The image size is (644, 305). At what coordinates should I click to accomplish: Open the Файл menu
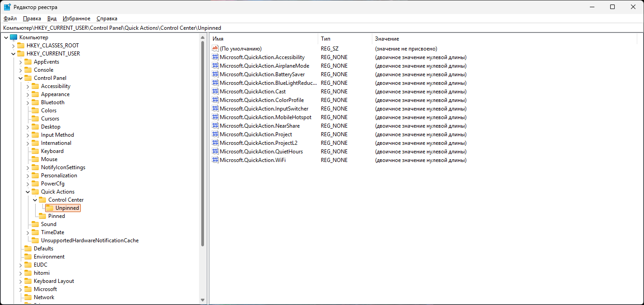pos(10,18)
